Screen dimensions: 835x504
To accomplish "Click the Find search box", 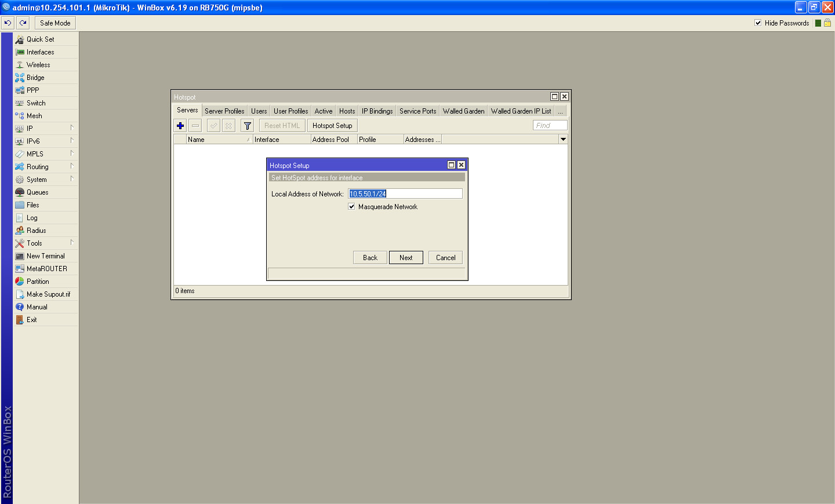I will (550, 126).
